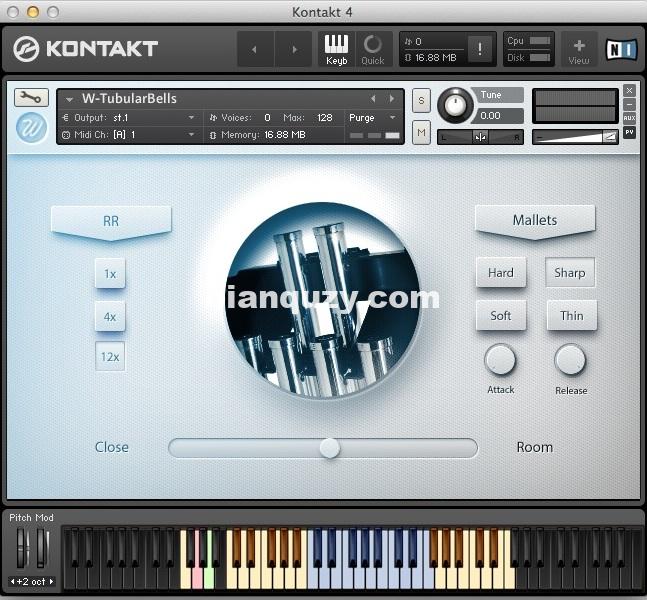Toggle the Keyb on-screen keyboard
This screenshot has height=600, width=647.
pos(336,49)
